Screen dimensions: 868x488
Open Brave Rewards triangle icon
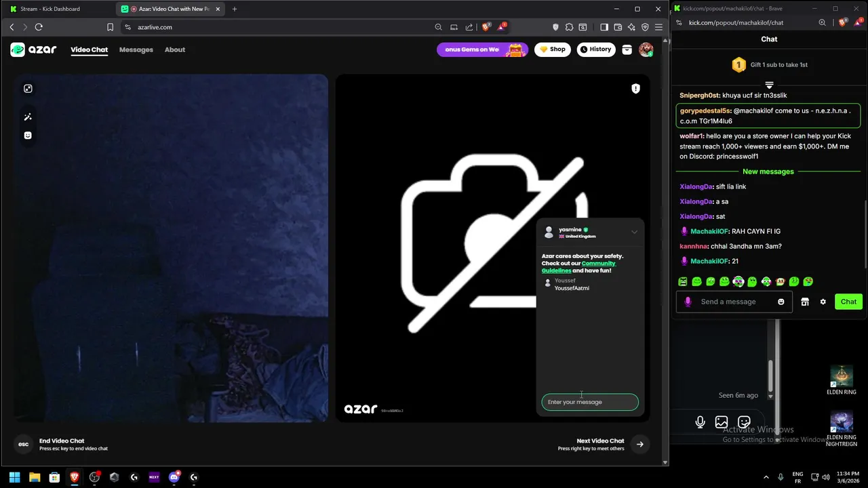pyautogui.click(x=502, y=27)
